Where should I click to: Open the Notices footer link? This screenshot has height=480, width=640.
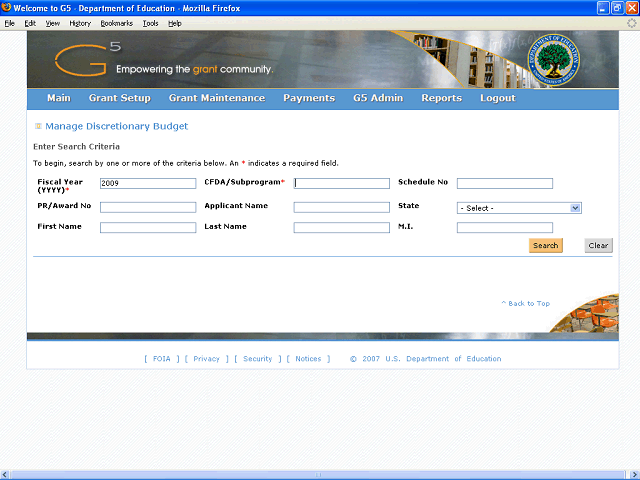coord(308,359)
